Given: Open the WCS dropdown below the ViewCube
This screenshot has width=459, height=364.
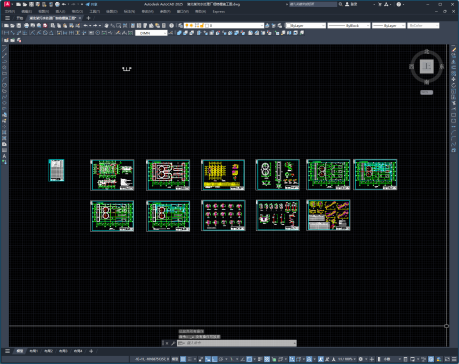Looking at the screenshot, I should (426, 92).
